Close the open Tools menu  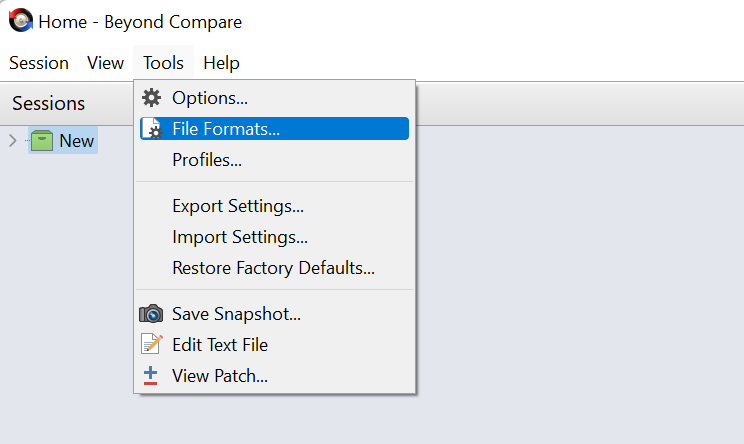pyautogui.click(x=163, y=63)
